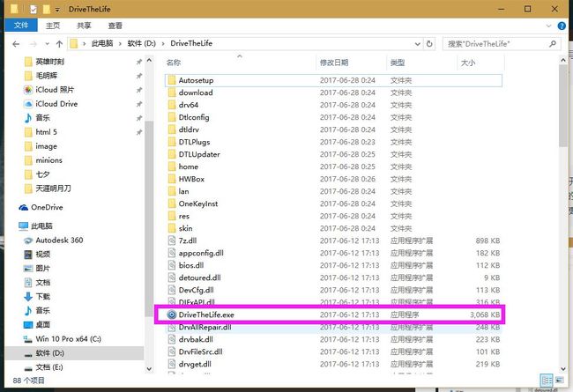Open the 文件 menu tab
Viewport: 573px width, 392px height.
21,26
